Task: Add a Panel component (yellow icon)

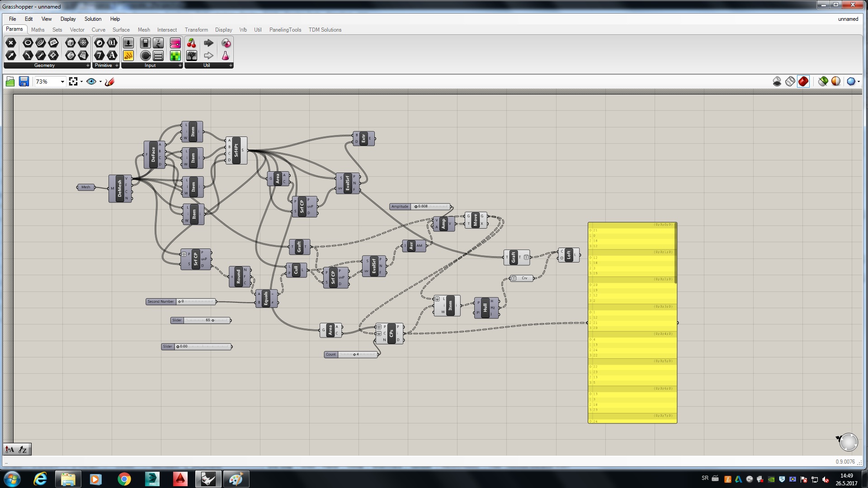Action: tap(128, 56)
